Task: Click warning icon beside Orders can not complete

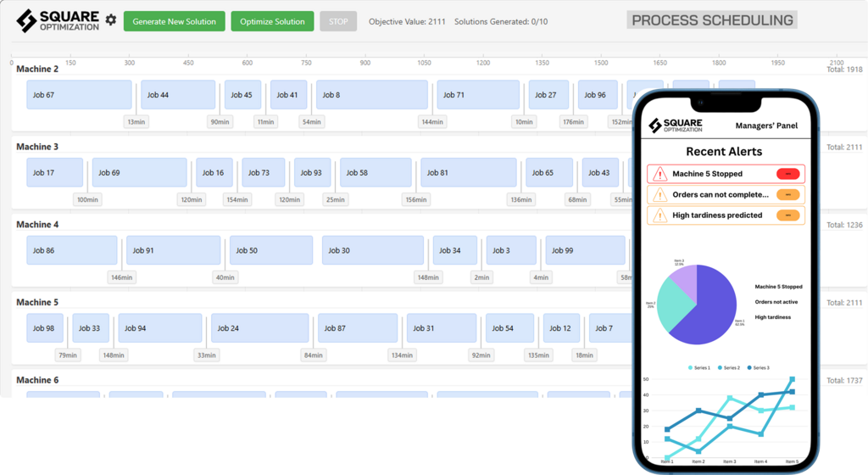Action: tap(659, 194)
